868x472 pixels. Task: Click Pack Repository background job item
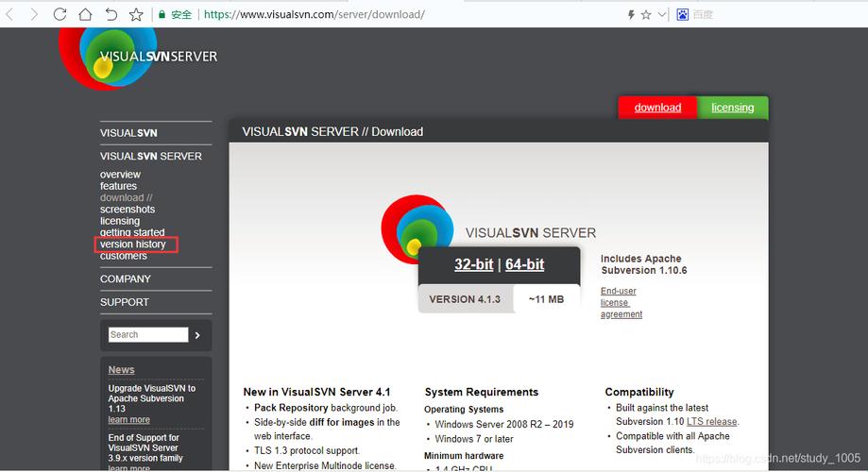326,408
